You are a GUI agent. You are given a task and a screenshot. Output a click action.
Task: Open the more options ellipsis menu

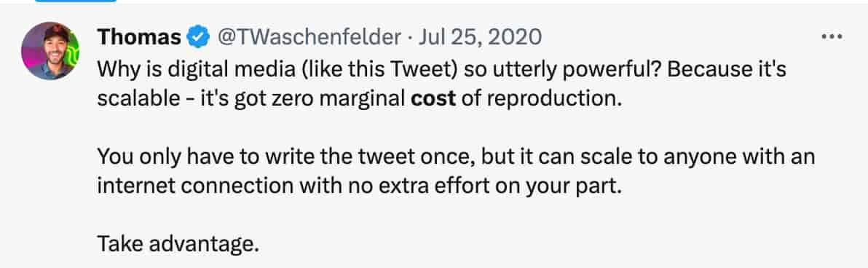point(832,38)
